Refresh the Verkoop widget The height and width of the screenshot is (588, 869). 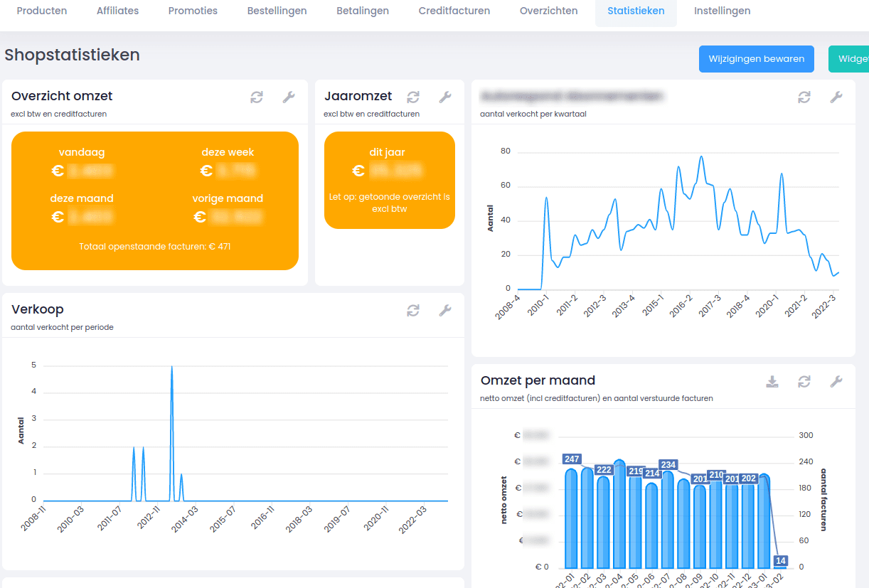tap(413, 311)
